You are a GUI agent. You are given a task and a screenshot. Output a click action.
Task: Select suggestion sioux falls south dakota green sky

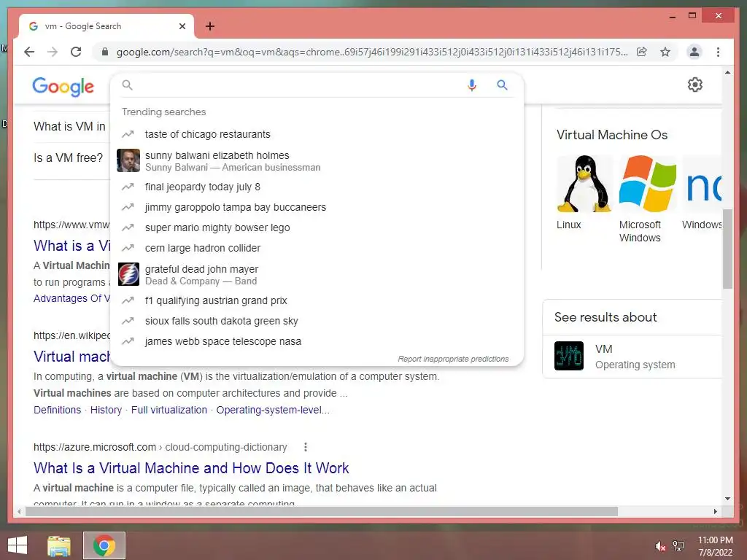point(317,321)
